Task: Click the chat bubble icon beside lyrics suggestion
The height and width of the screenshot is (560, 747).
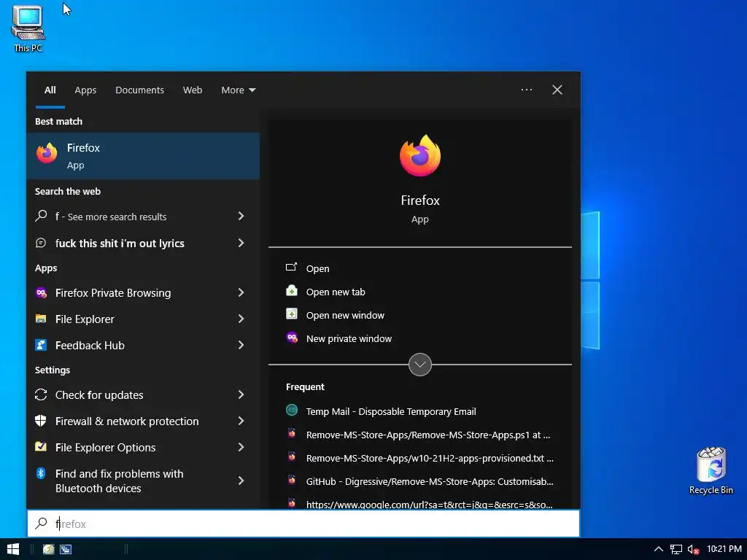Action: click(x=41, y=243)
